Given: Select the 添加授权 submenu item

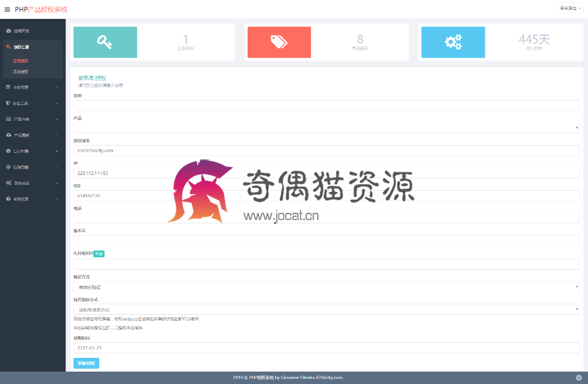Looking at the screenshot, I should tap(21, 72).
